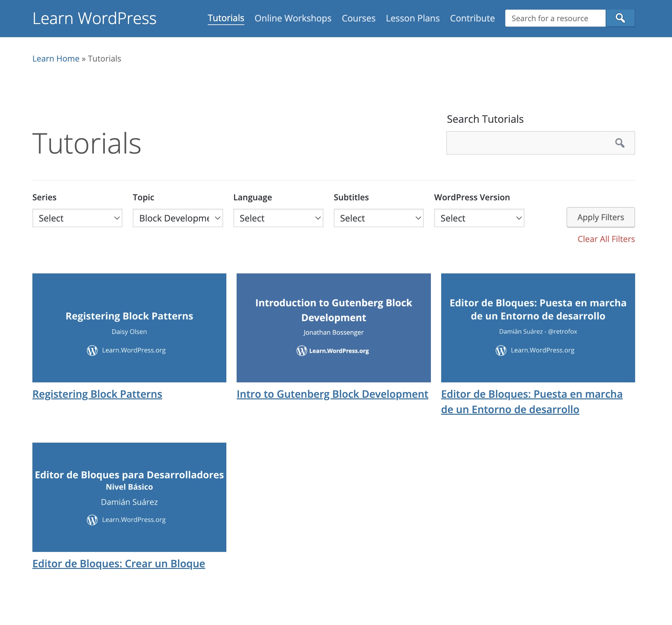Open the Topic dropdown showing Block Development
Viewport: 672px width, 625px height.
(x=178, y=218)
